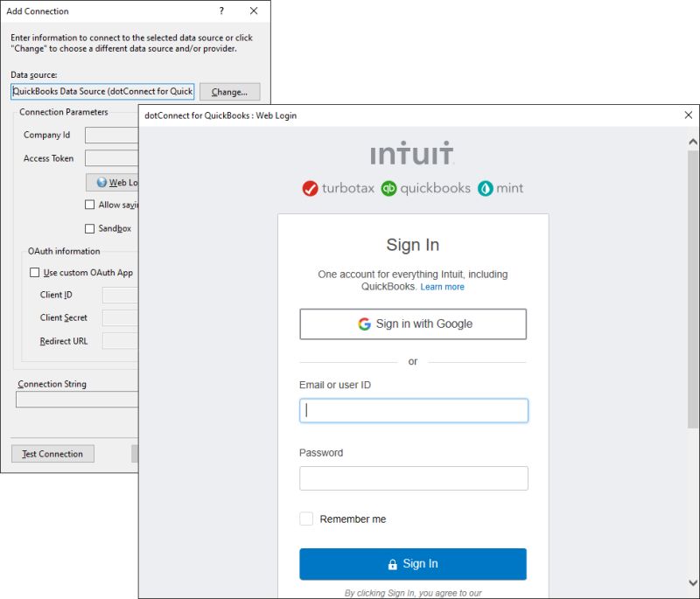Click the TurboTax logo icon
Screen dimensions: 700x599
click(308, 188)
